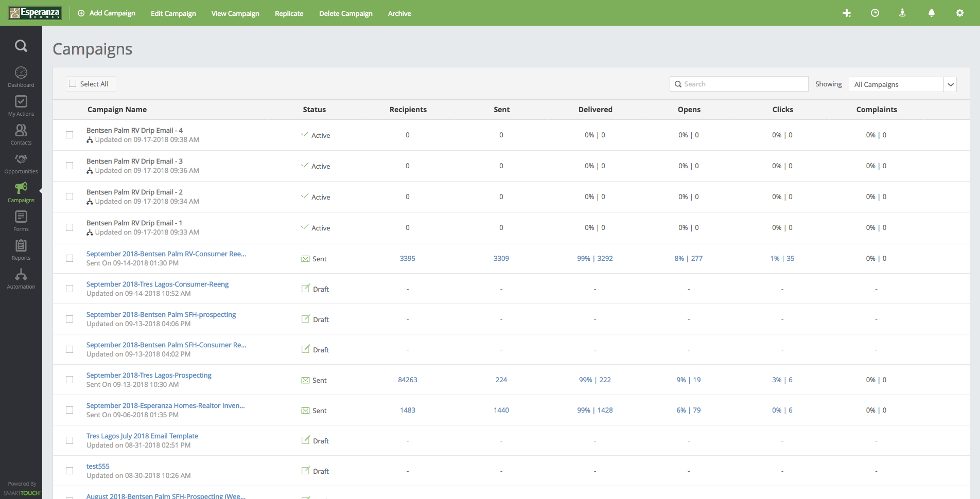This screenshot has width=980, height=499.
Task: Open the search icon in the sidebar
Action: tap(21, 46)
